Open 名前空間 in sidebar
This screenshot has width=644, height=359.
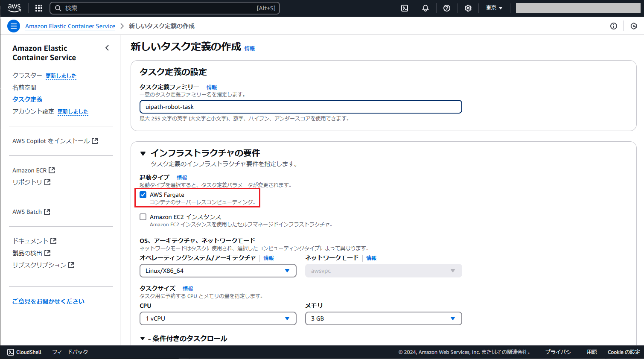tap(24, 87)
